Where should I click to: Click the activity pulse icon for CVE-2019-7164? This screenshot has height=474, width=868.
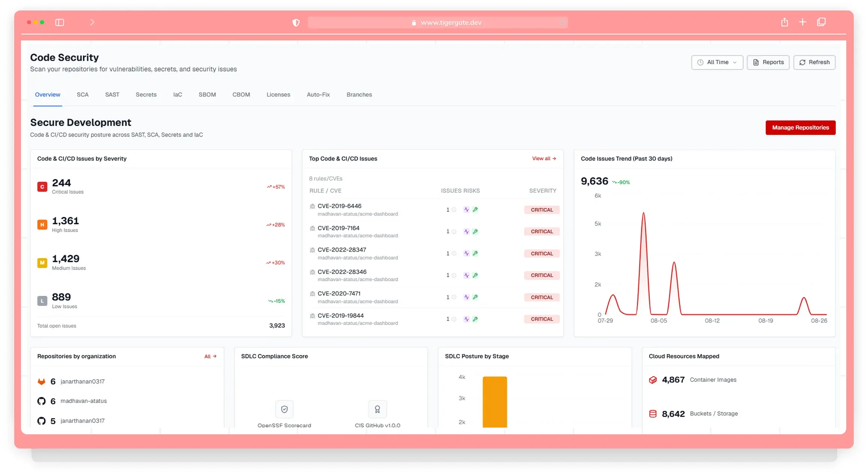tap(466, 231)
